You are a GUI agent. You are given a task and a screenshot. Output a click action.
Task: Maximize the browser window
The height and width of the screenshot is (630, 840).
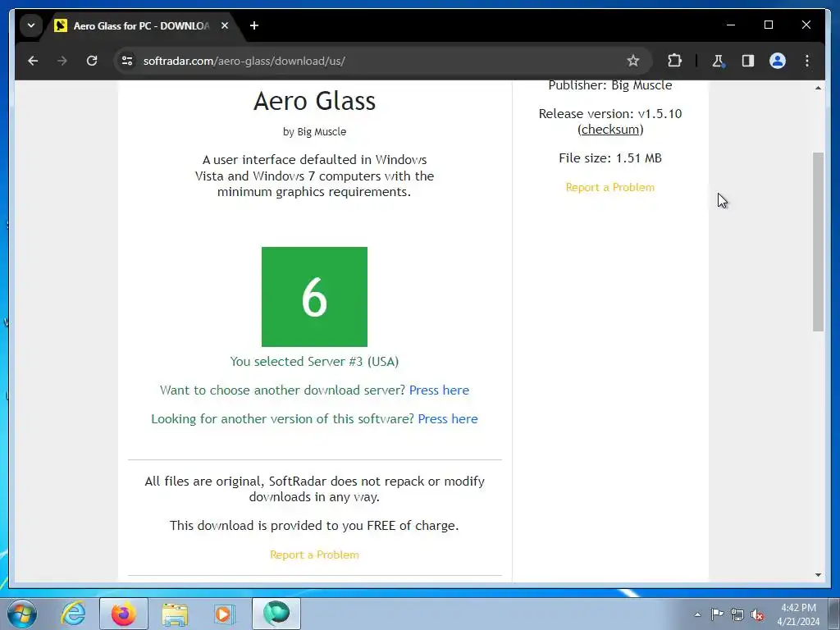pos(768,25)
